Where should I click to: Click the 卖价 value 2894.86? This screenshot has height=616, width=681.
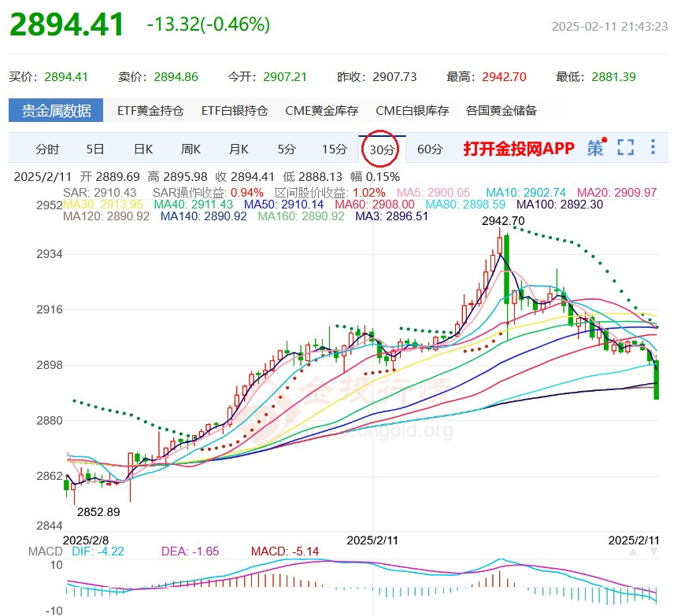click(x=176, y=77)
